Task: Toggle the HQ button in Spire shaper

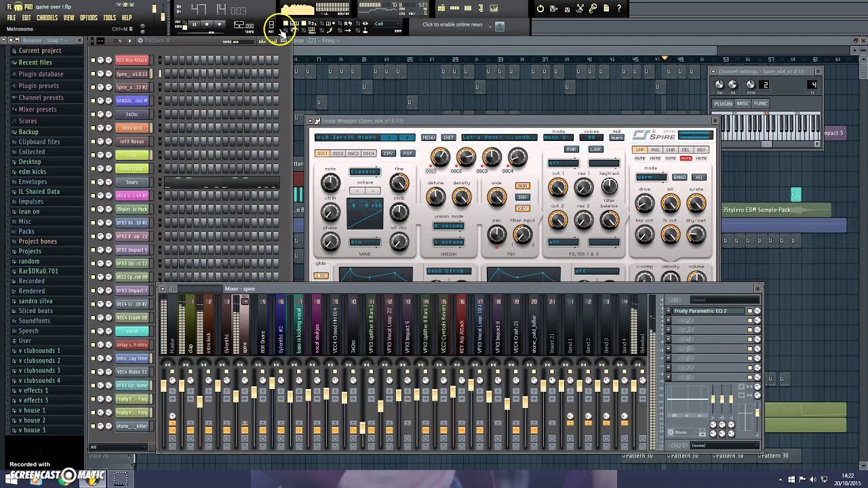Action: (698, 177)
